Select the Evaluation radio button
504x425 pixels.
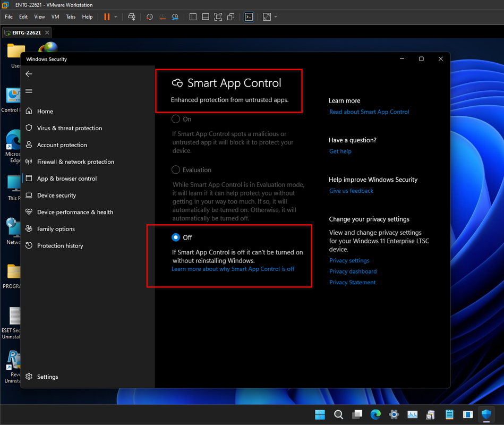(176, 169)
